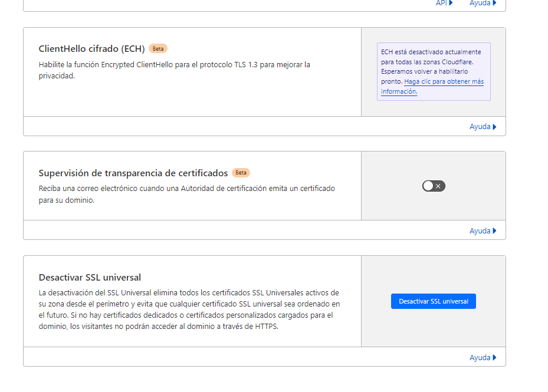The width and height of the screenshot is (548, 392).
Task: Click the certificate authority email description text
Action: click(x=186, y=194)
